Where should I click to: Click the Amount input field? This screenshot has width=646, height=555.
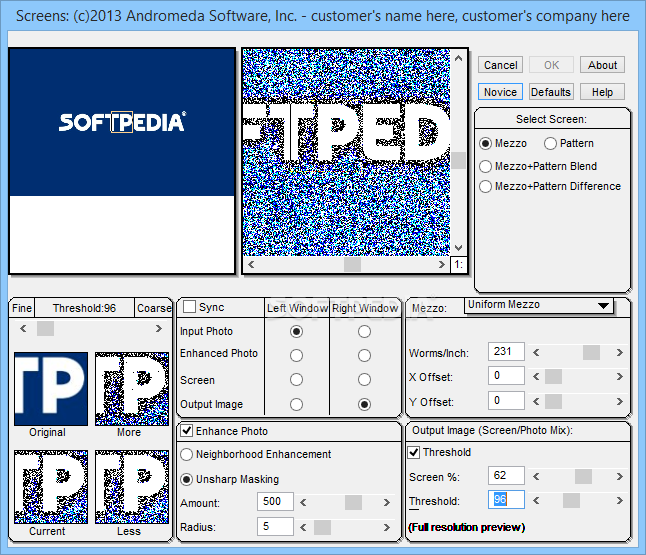pos(275,501)
